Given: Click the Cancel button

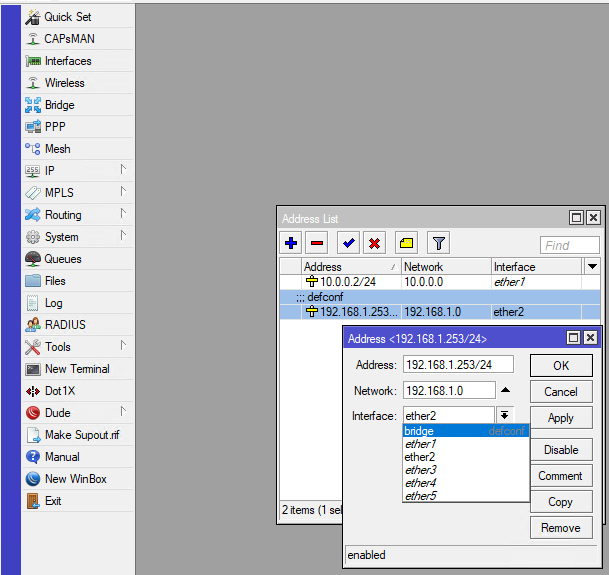Looking at the screenshot, I should point(561,392).
